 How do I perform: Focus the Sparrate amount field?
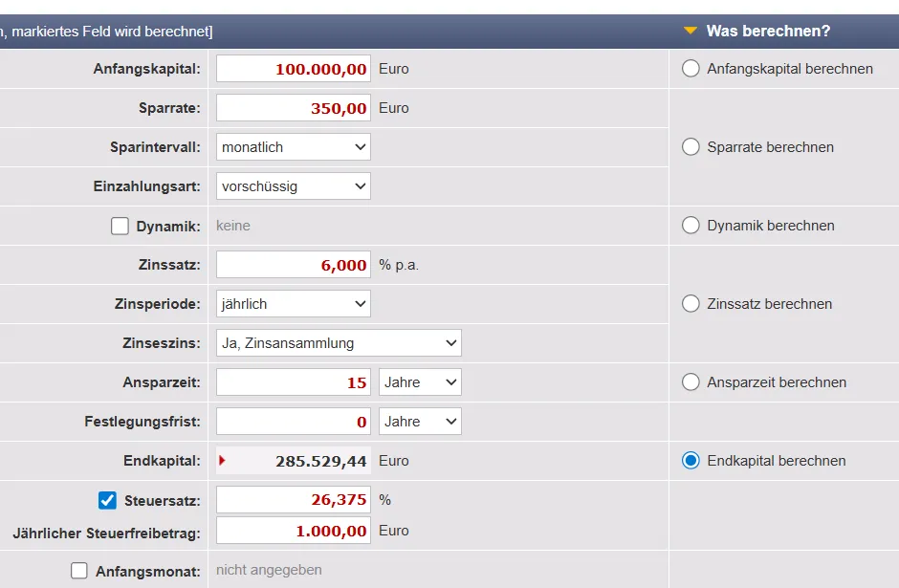point(293,108)
